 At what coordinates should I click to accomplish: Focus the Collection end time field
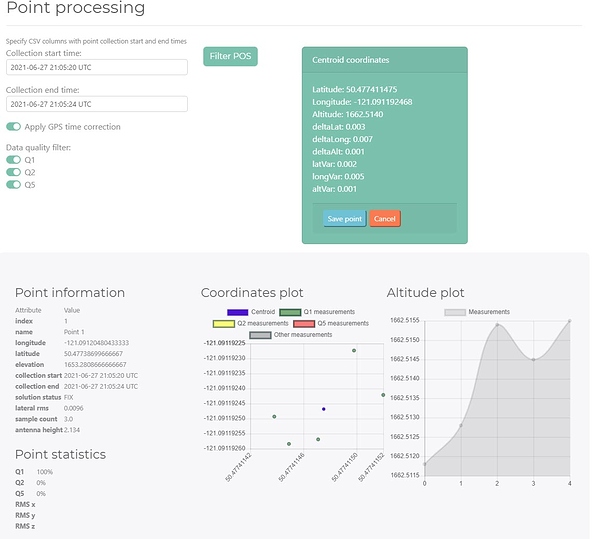97,104
